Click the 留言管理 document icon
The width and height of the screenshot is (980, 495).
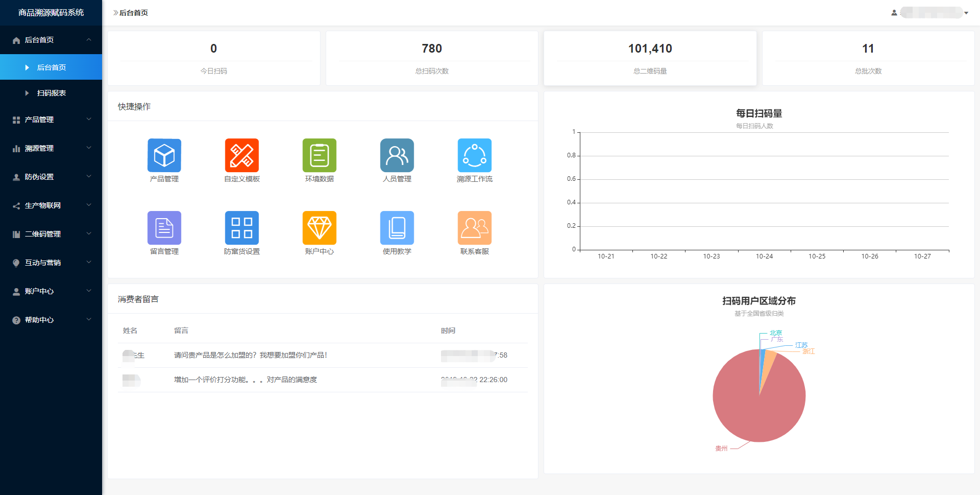coord(164,228)
